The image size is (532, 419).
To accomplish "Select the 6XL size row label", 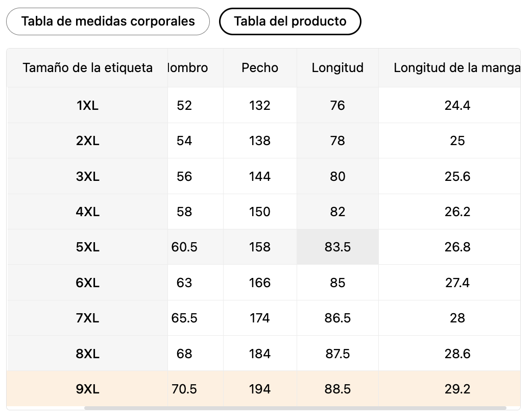I will click(x=87, y=283).
